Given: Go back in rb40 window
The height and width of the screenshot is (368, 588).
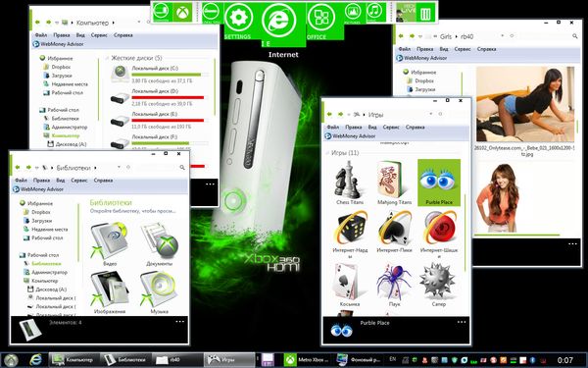Looking at the screenshot, I should [401, 36].
